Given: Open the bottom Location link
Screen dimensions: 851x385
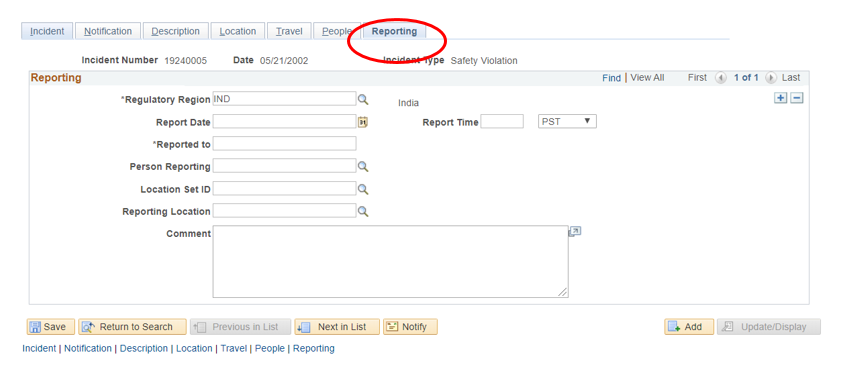Looking at the screenshot, I should coord(194,349).
